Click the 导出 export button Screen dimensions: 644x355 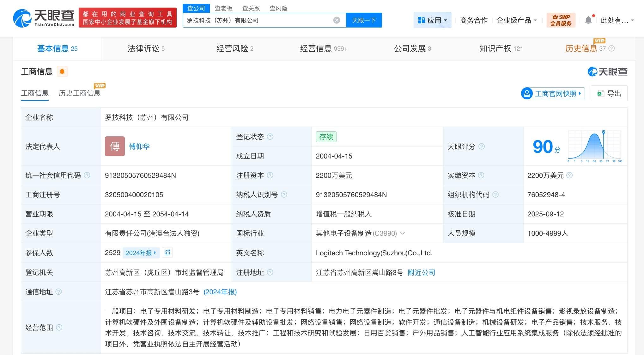(609, 93)
